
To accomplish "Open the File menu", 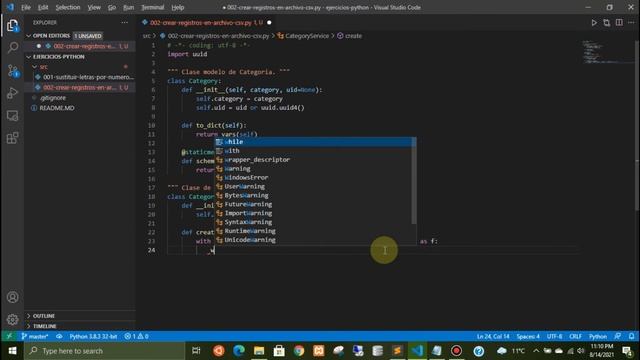I will 26,7.
